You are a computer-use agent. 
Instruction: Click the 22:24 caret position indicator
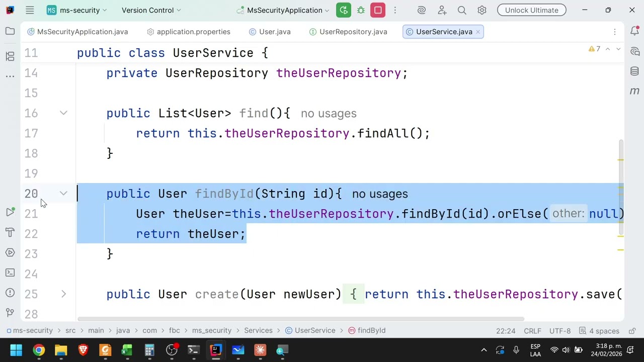[506, 331]
